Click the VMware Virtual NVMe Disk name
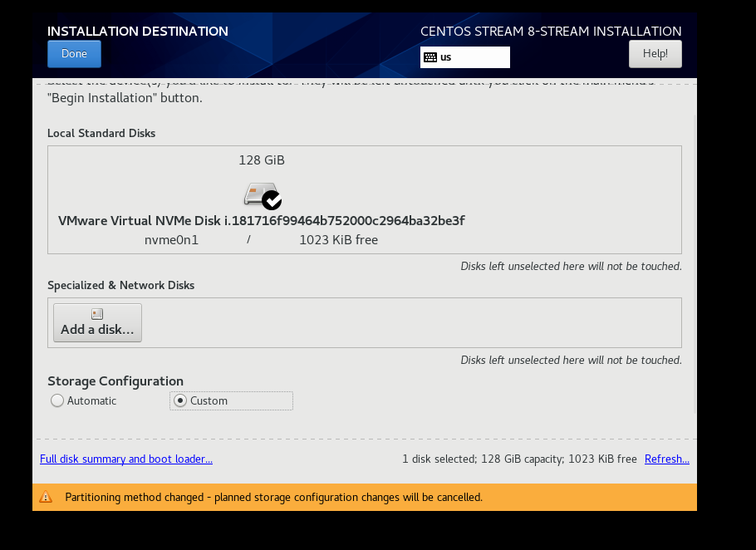 tap(262, 221)
